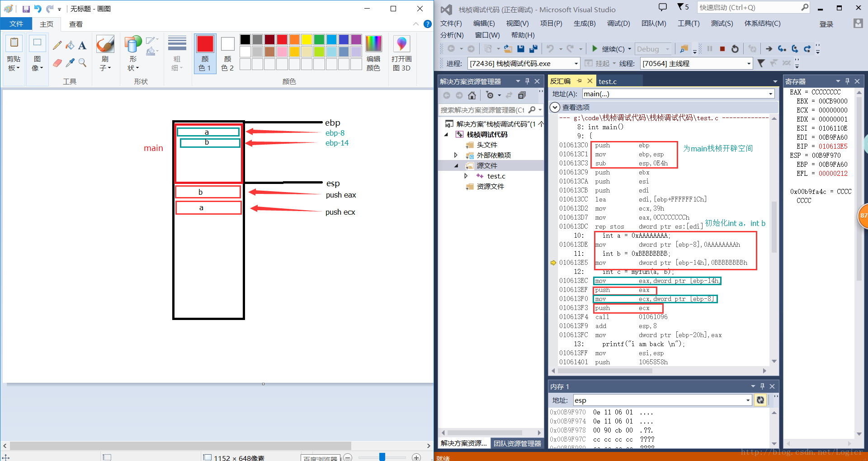
Task: Select the Resource Files folder in tree
Action: click(490, 186)
